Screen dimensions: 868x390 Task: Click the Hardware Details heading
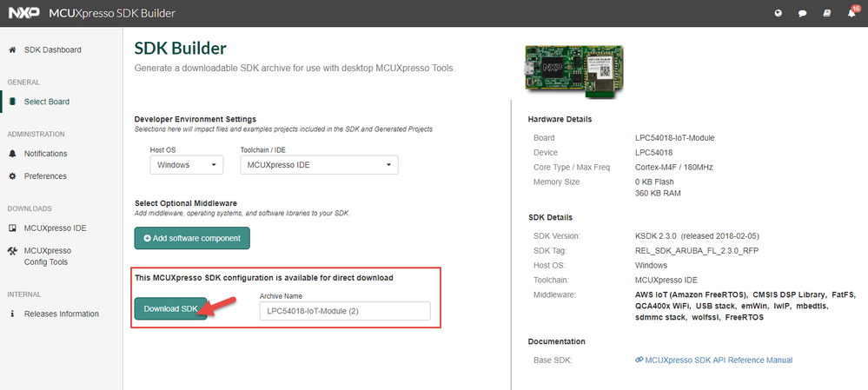(560, 119)
